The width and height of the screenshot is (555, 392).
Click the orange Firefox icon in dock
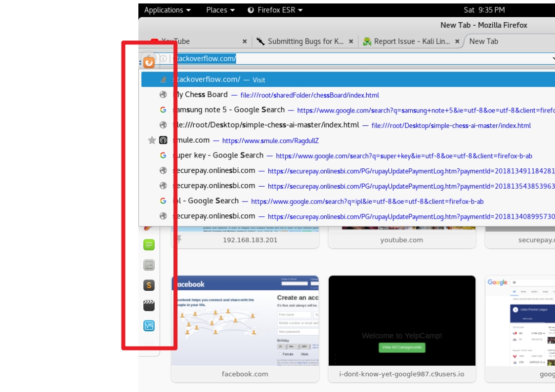(x=149, y=63)
